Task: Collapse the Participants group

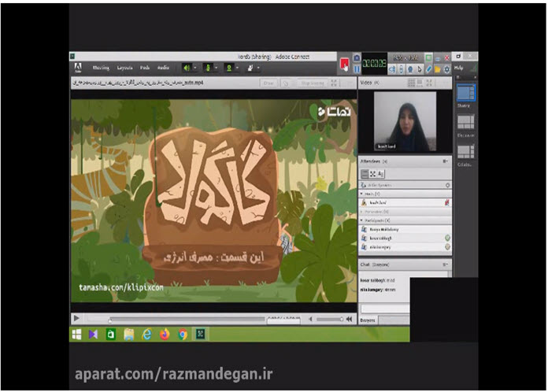Action: 361,220
